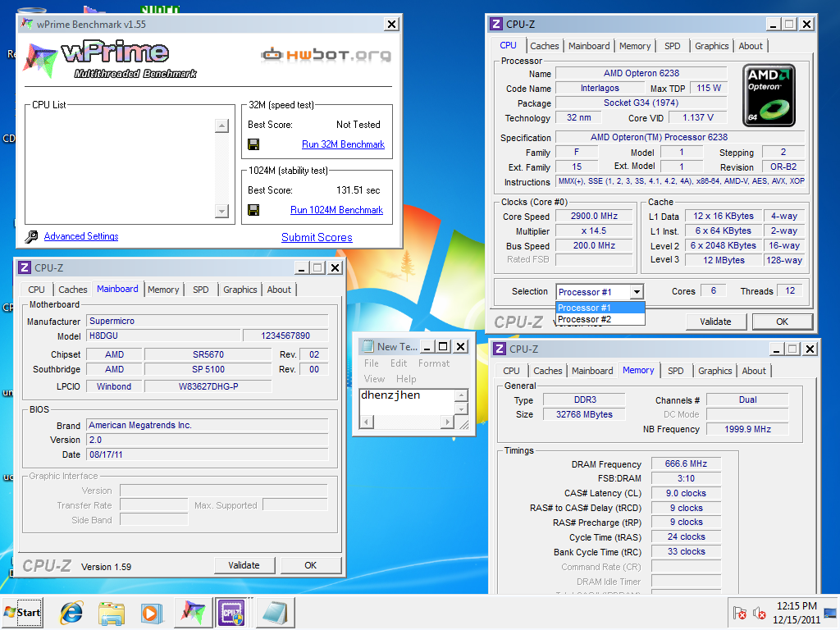This screenshot has height=630, width=840.
Task: Open the View menu in Notepad
Action: pyautogui.click(x=374, y=379)
